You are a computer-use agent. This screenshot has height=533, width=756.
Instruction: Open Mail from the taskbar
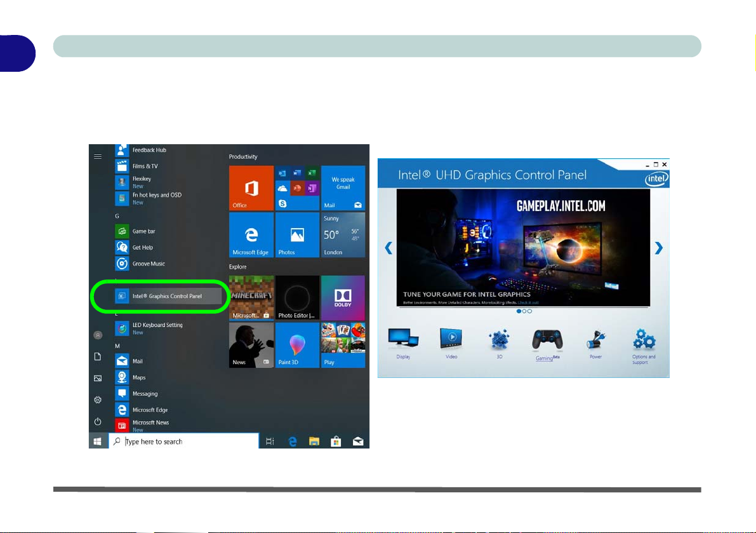pyautogui.click(x=358, y=442)
